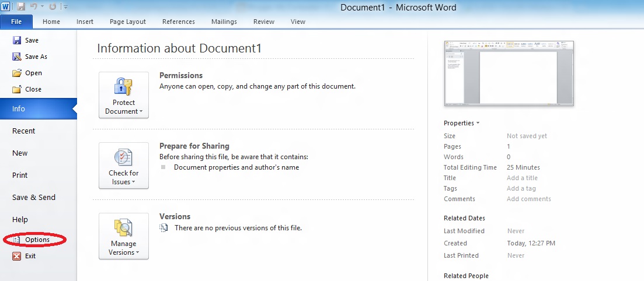Select the References ribbon tab

179,22
